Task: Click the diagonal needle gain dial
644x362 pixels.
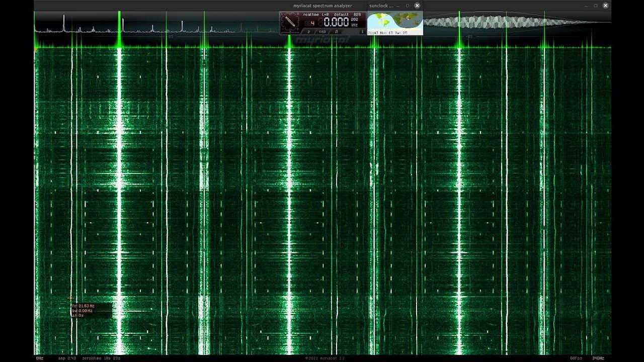Action: (x=290, y=22)
